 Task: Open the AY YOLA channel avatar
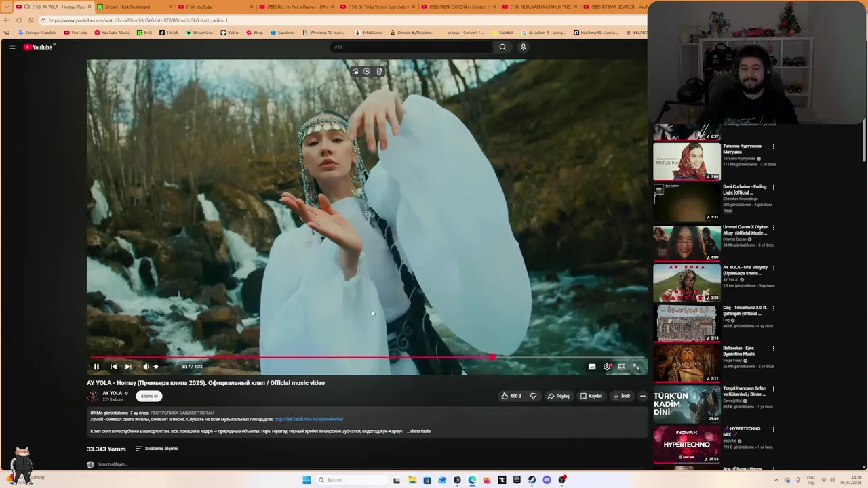point(94,396)
